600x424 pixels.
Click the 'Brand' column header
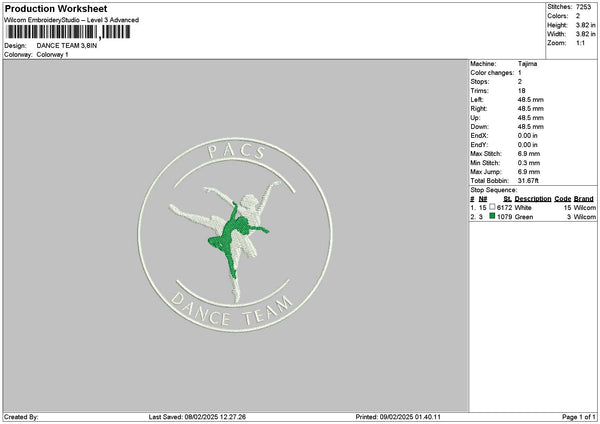pyautogui.click(x=584, y=199)
